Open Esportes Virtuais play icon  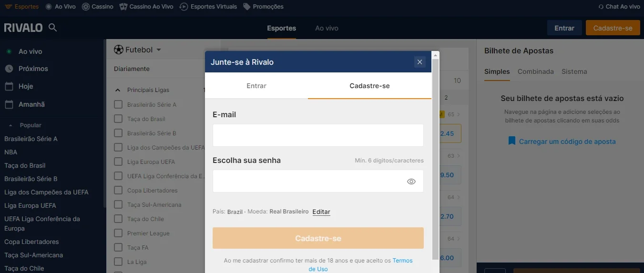pyautogui.click(x=184, y=7)
